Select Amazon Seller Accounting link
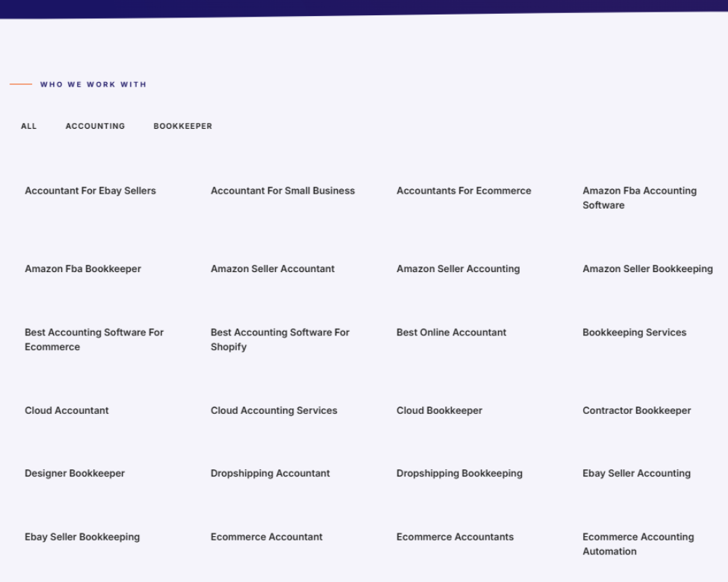 (x=458, y=268)
